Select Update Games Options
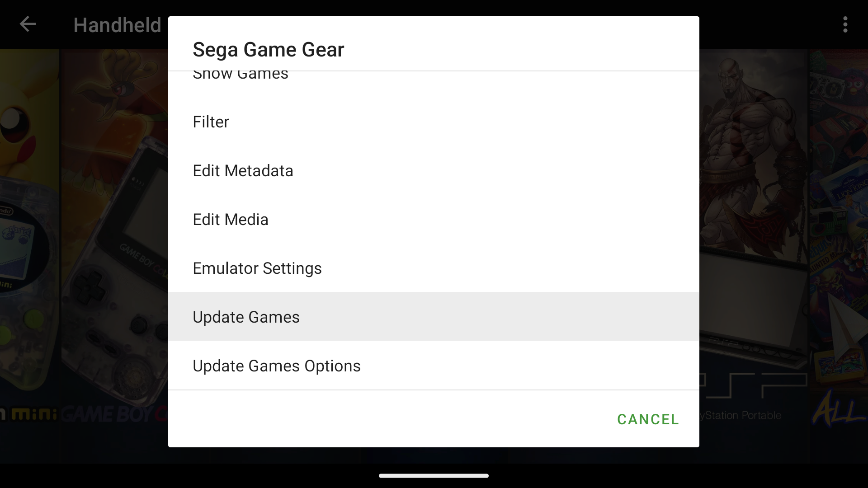Screen dimensions: 868x488 [x=276, y=366]
